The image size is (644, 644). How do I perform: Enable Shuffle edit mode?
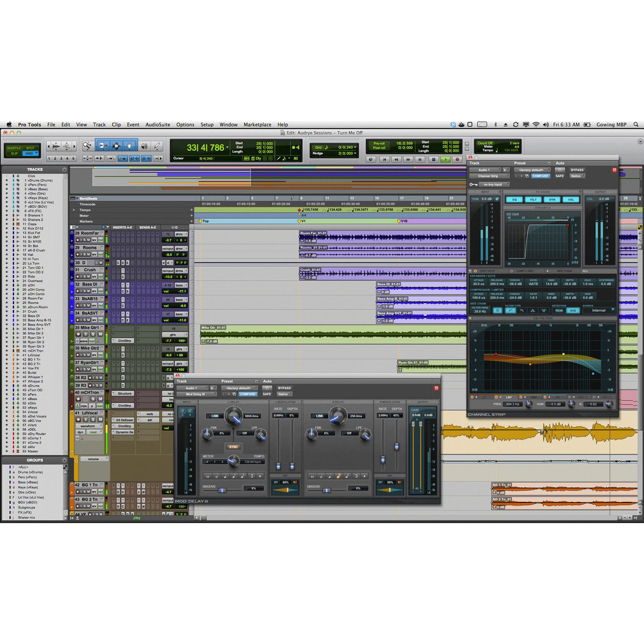[14, 148]
